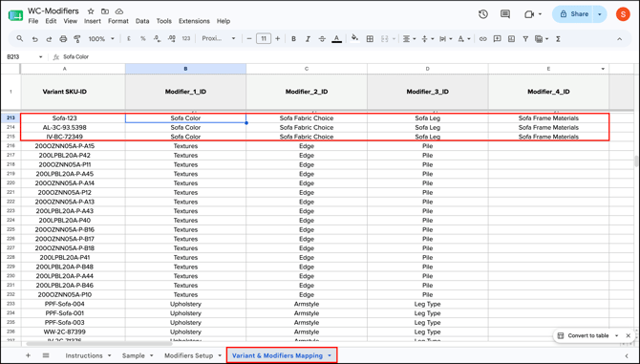Viewport: 640px width, 364px height.
Task: Select the paint format roller icon
Action: (76, 39)
